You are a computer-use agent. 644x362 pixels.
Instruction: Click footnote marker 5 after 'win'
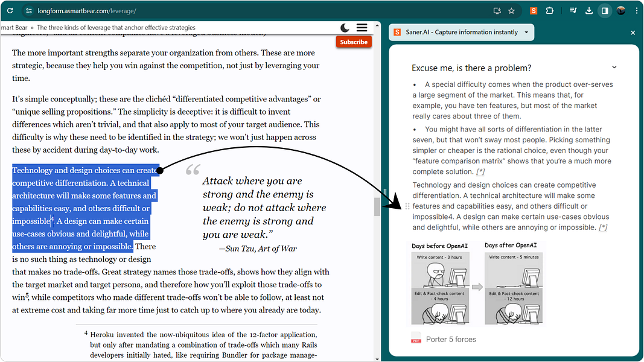27,295
